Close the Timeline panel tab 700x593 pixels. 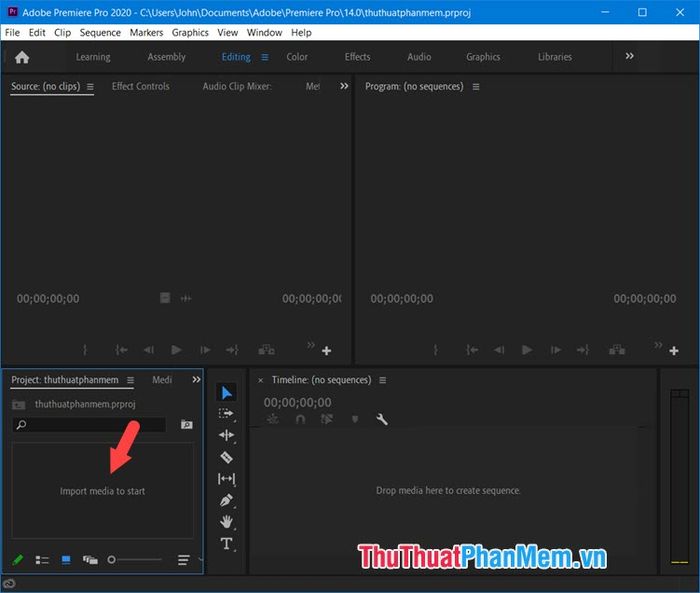tap(261, 380)
